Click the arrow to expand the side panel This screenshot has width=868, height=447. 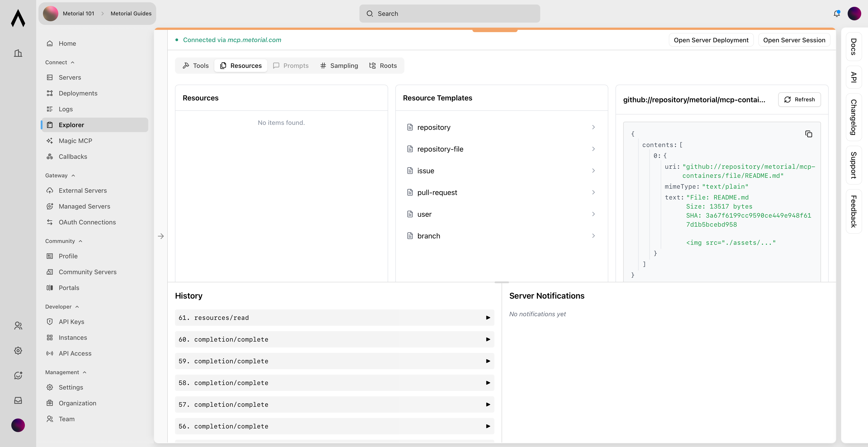tap(161, 236)
